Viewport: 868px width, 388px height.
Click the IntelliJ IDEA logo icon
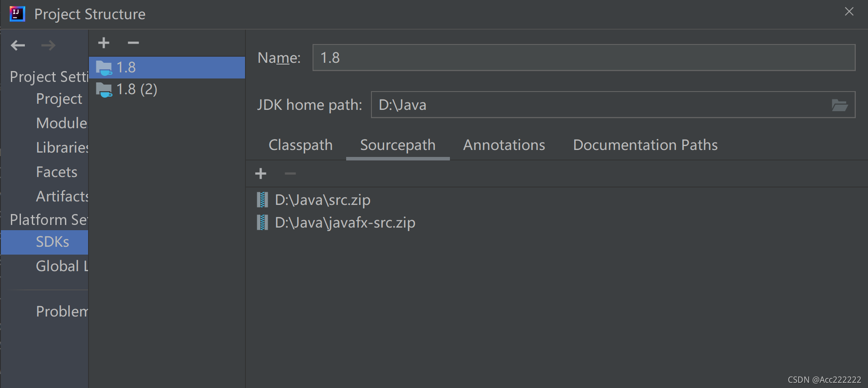(x=17, y=14)
